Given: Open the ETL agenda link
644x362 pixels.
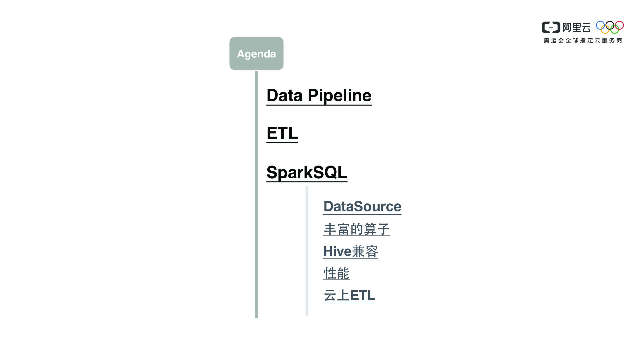Looking at the screenshot, I should tap(282, 133).
